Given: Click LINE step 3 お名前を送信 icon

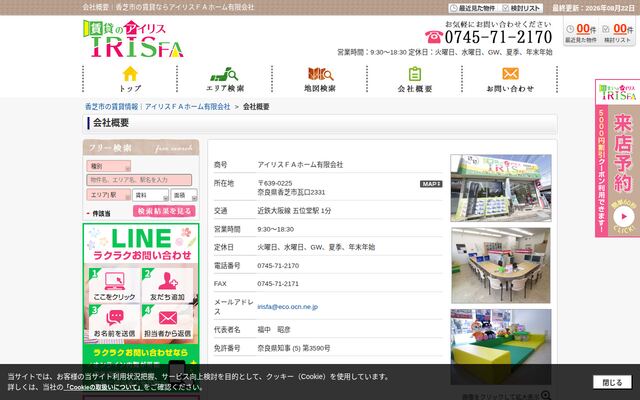Looking at the screenshot, I should coord(114,322).
